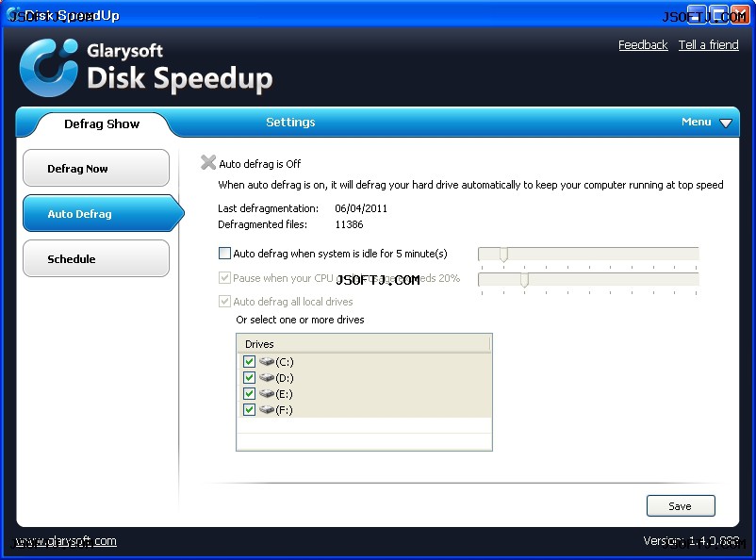Visit the www.glarysoft.com link

coord(66,541)
